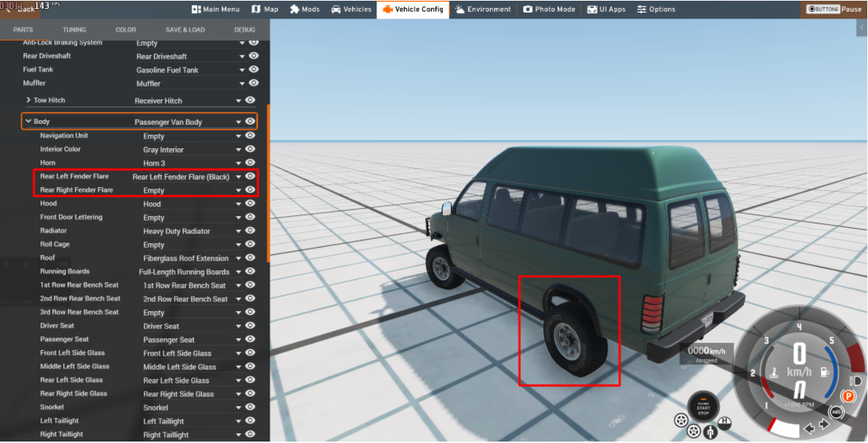The width and height of the screenshot is (868, 443).
Task: Collapse the side panel with top-right arrow
Action: pos(861,27)
